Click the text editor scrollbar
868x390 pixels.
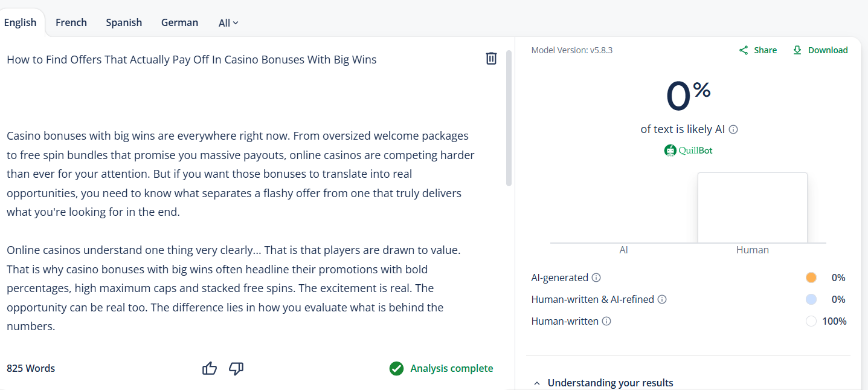click(509, 118)
